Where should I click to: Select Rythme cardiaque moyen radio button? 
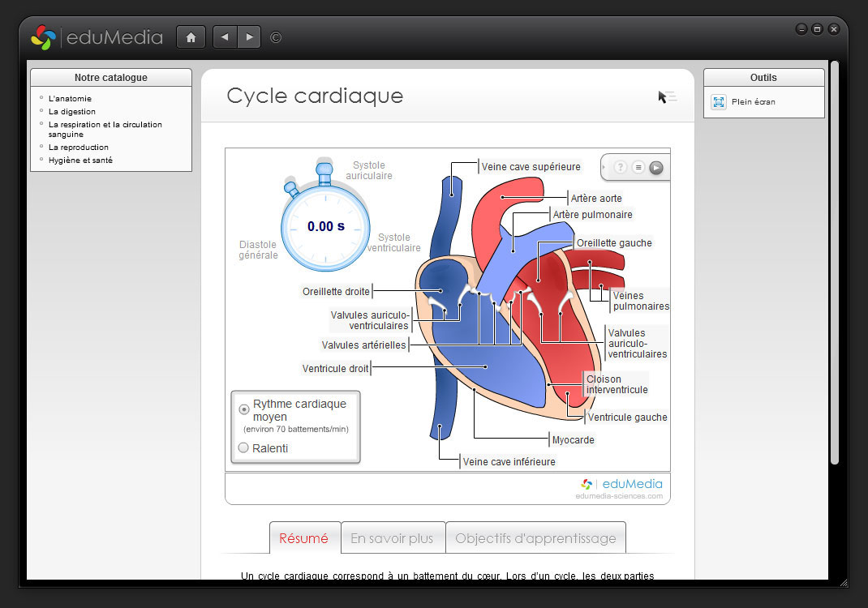tap(243, 409)
